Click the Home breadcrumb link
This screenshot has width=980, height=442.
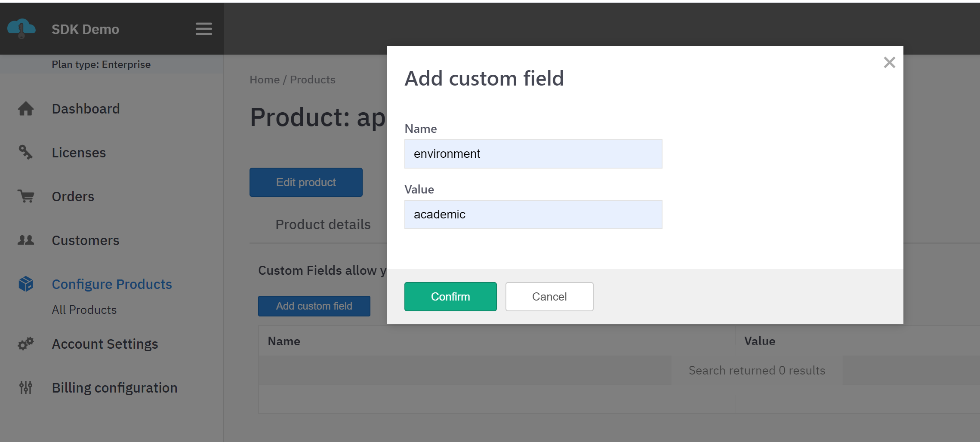click(x=264, y=80)
